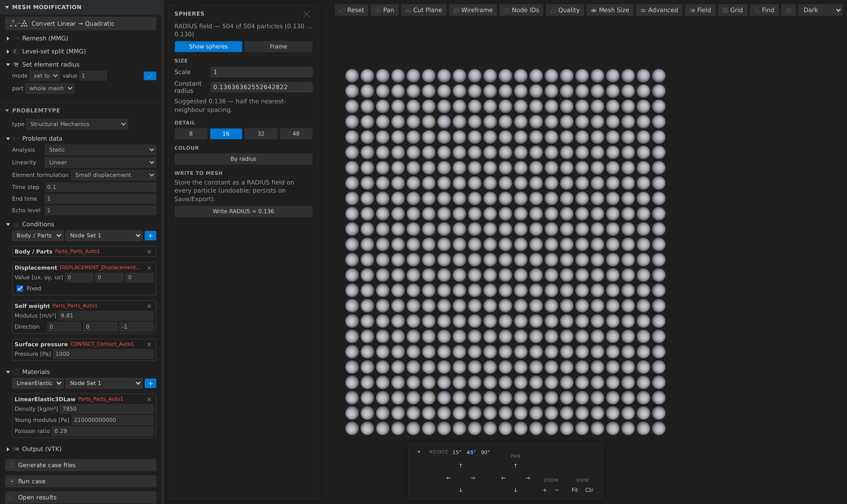847x504 pixels.
Task: Activate the Pan tool
Action: pos(384,10)
